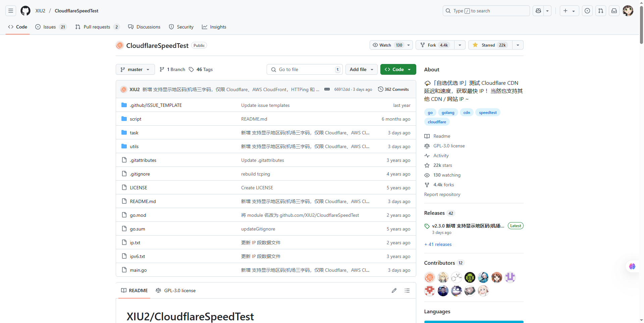Open the main.go file
Viewport: 644px width, 323px height.
[x=138, y=270]
